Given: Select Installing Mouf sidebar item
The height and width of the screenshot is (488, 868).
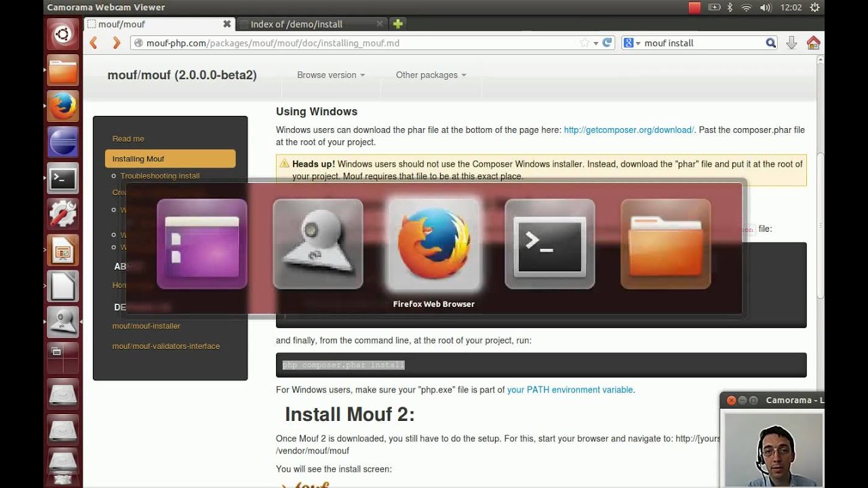Looking at the screenshot, I should coord(170,159).
